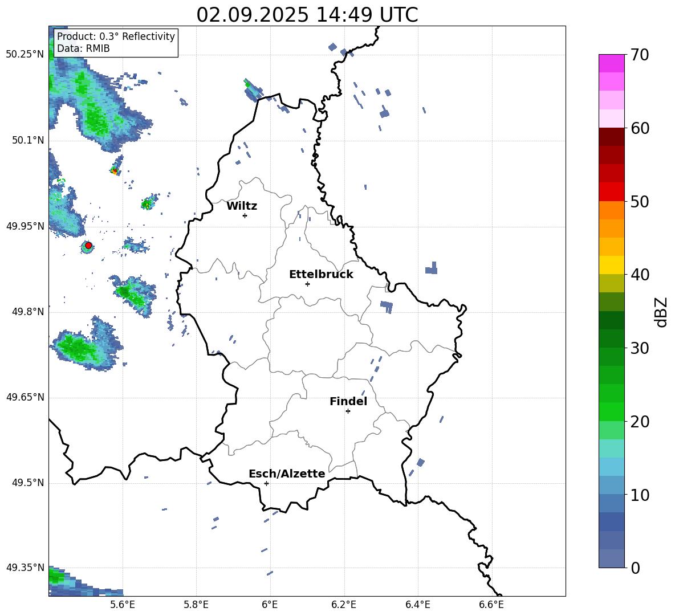Click the 50.25°N latitude label

[25, 55]
